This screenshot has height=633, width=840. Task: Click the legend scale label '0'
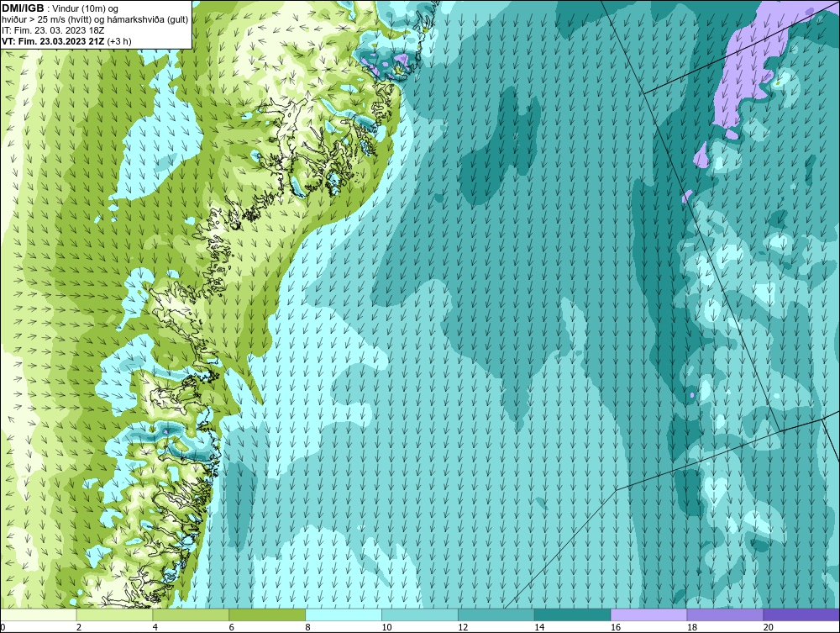[3, 627]
